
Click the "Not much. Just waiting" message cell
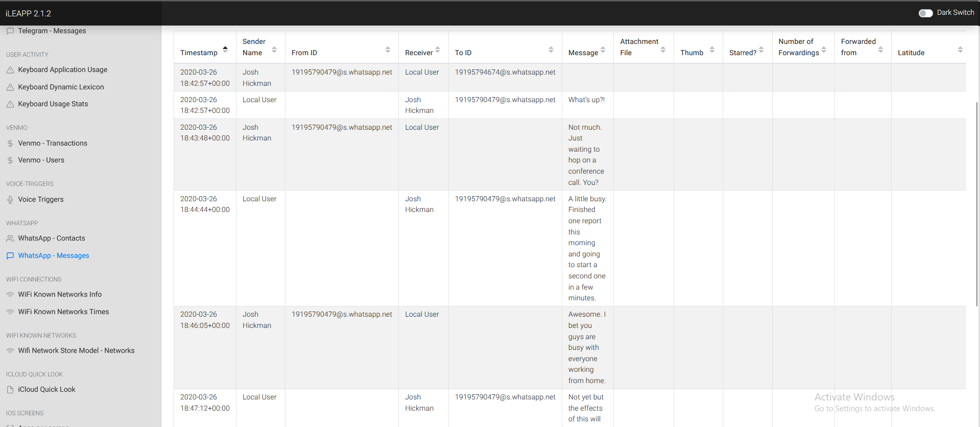[588, 154]
